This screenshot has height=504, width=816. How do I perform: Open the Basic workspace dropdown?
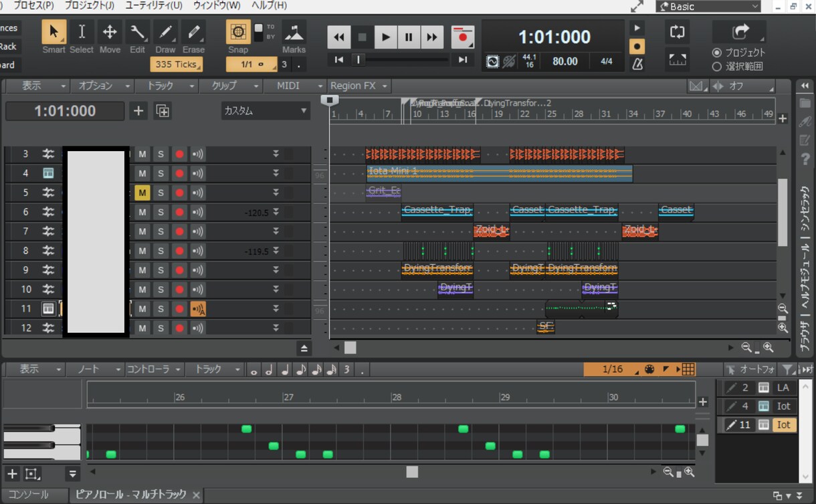point(710,7)
